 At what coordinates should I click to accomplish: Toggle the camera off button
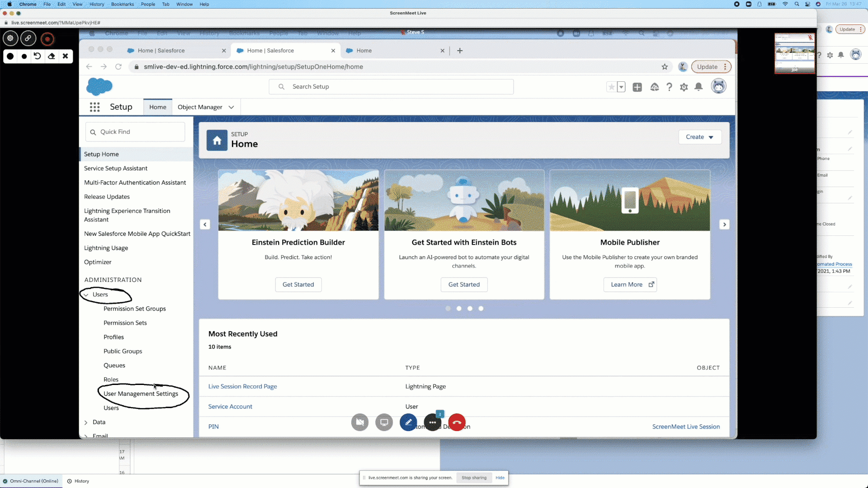pyautogui.click(x=360, y=422)
